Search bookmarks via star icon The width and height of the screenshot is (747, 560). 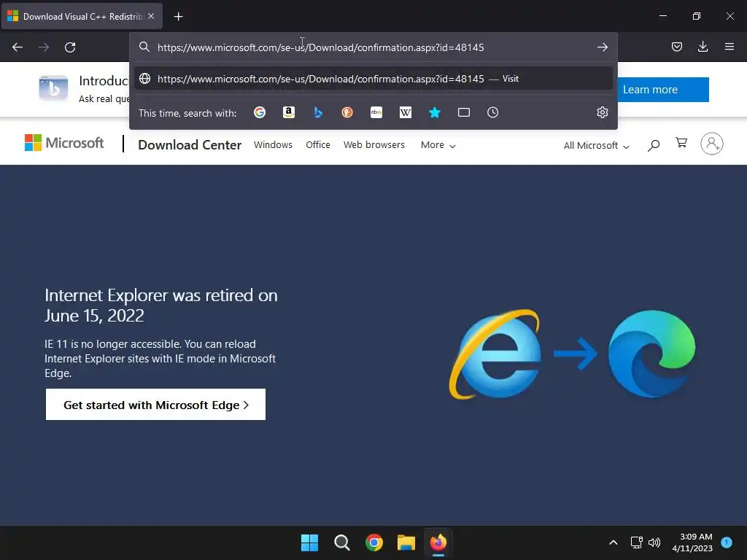coord(435,112)
